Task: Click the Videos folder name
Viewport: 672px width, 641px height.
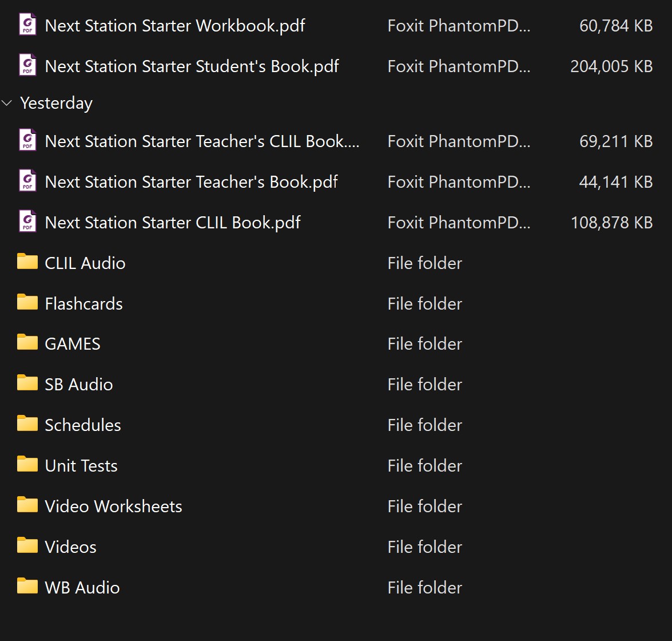Action: coord(70,547)
